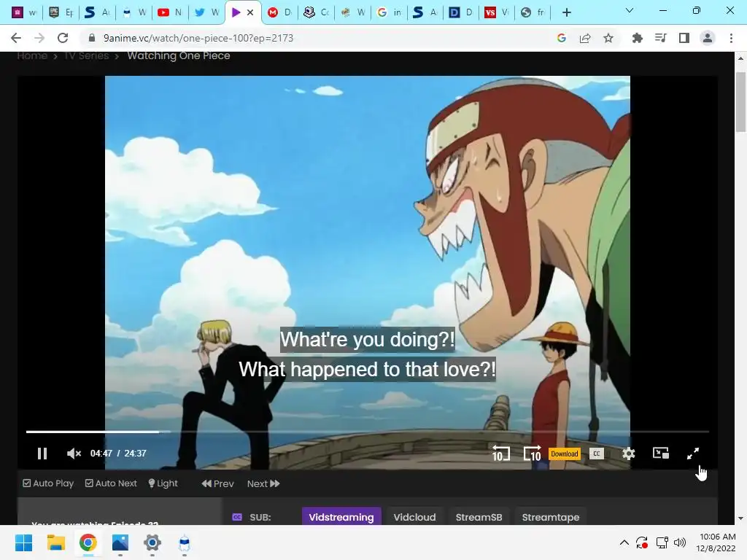The height and width of the screenshot is (560, 747).
Task: Open the Settings gear on taskbar
Action: point(152,542)
